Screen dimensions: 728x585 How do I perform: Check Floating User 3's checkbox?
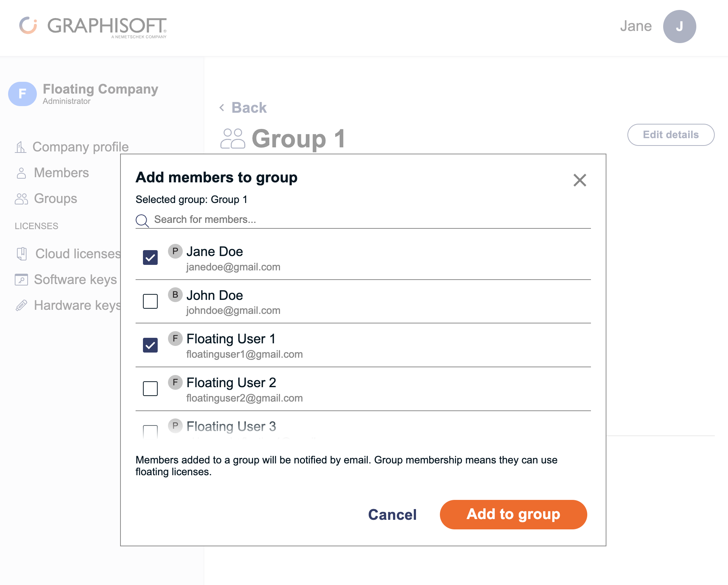click(x=150, y=430)
